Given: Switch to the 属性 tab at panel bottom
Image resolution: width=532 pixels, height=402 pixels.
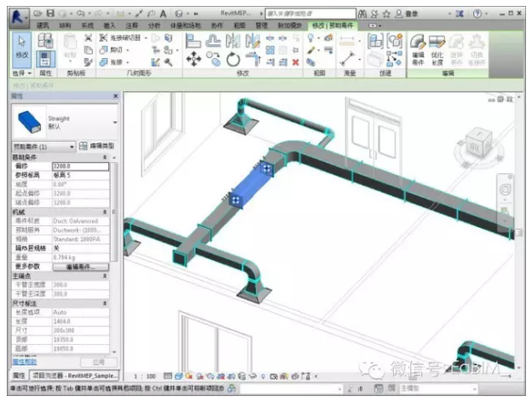Looking at the screenshot, I should [19, 376].
